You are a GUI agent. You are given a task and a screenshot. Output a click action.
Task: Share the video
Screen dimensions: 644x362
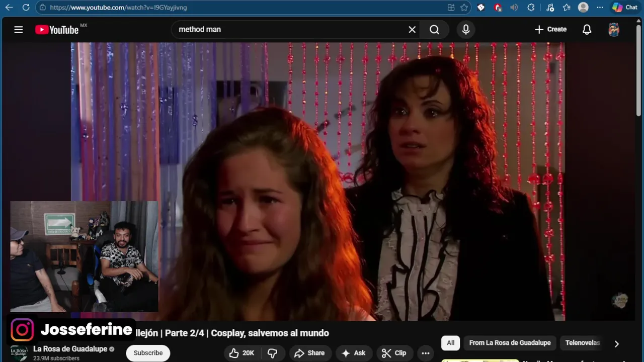309,353
